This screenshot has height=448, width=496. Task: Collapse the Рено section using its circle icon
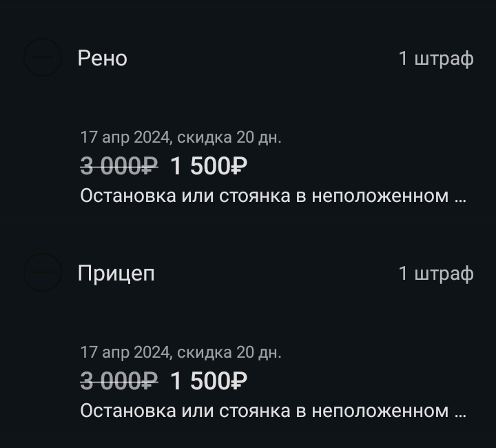43,57
